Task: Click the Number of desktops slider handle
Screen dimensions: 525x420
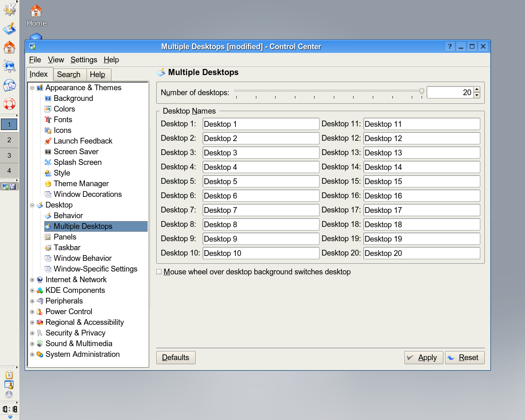Action: [422, 91]
